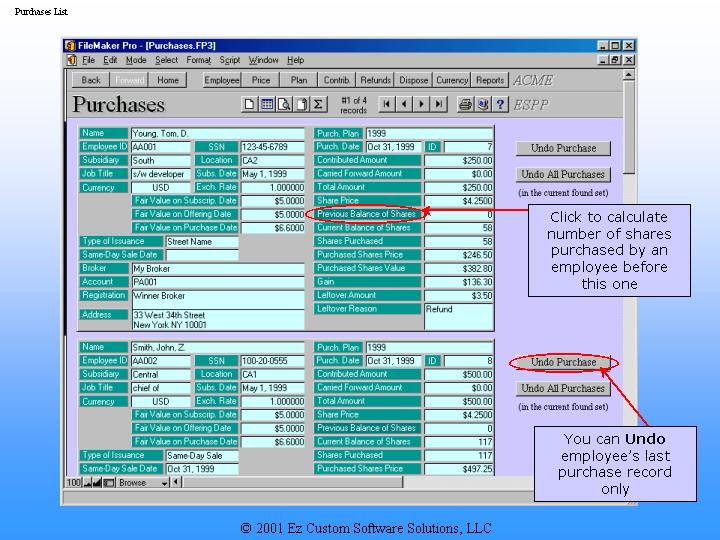Open the Select menu
This screenshot has width=720, height=540.
coord(166,60)
